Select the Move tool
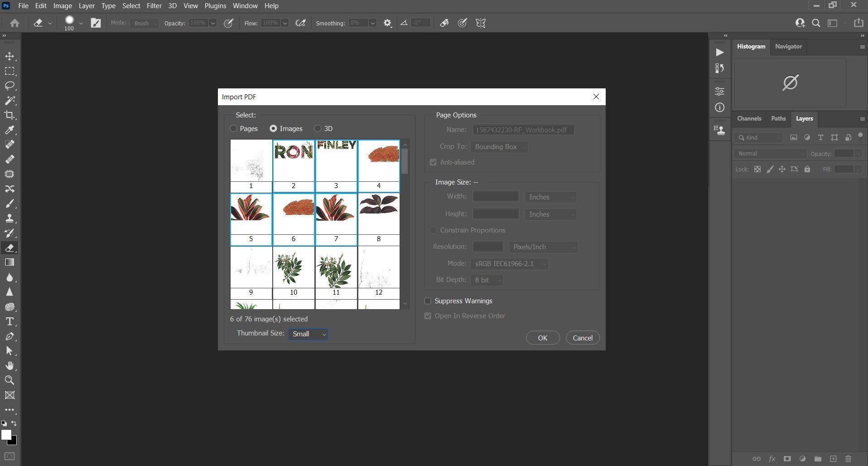868x466 pixels. 10,57
